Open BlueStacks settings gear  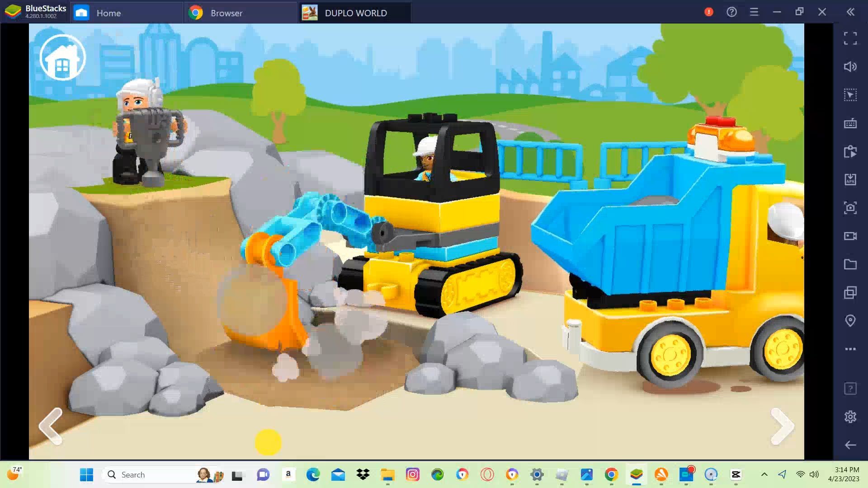850,417
